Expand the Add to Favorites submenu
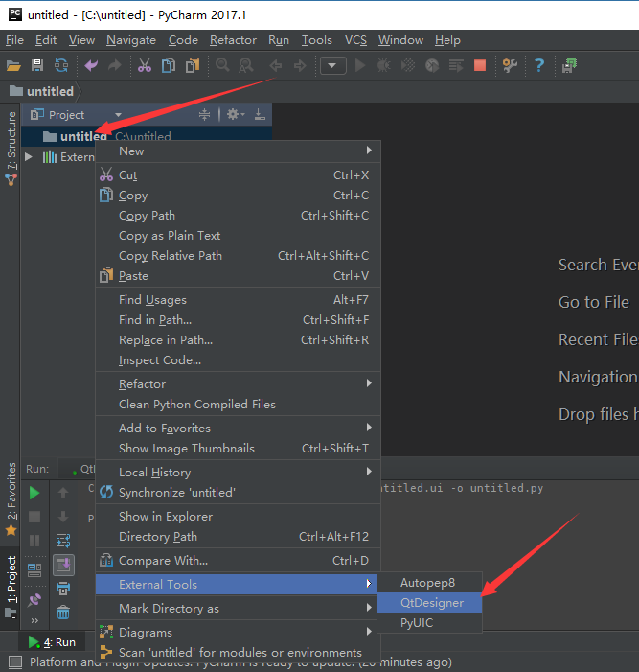This screenshot has width=639, height=672. click(x=239, y=429)
